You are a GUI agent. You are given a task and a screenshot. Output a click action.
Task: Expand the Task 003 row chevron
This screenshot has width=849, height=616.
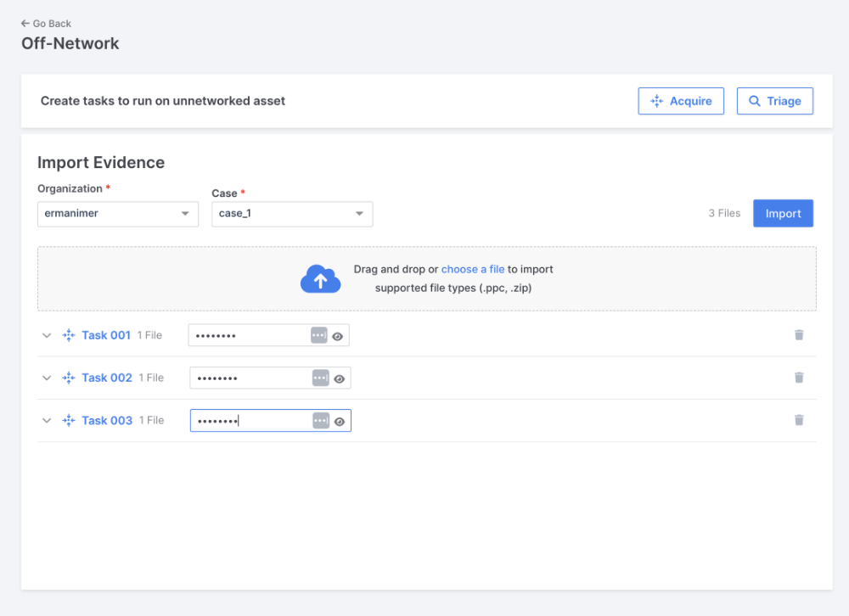47,420
